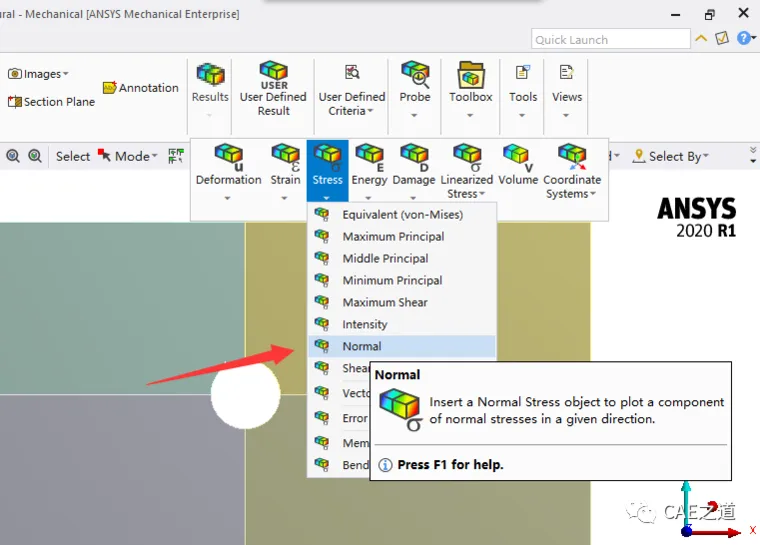Open the dropdown arrow under Tools

[522, 115]
